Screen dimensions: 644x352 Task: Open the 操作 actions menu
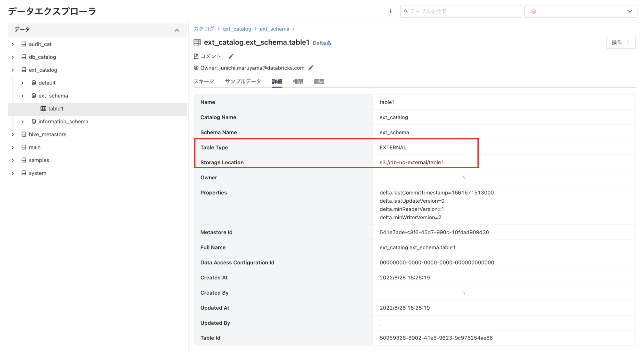[x=620, y=42]
